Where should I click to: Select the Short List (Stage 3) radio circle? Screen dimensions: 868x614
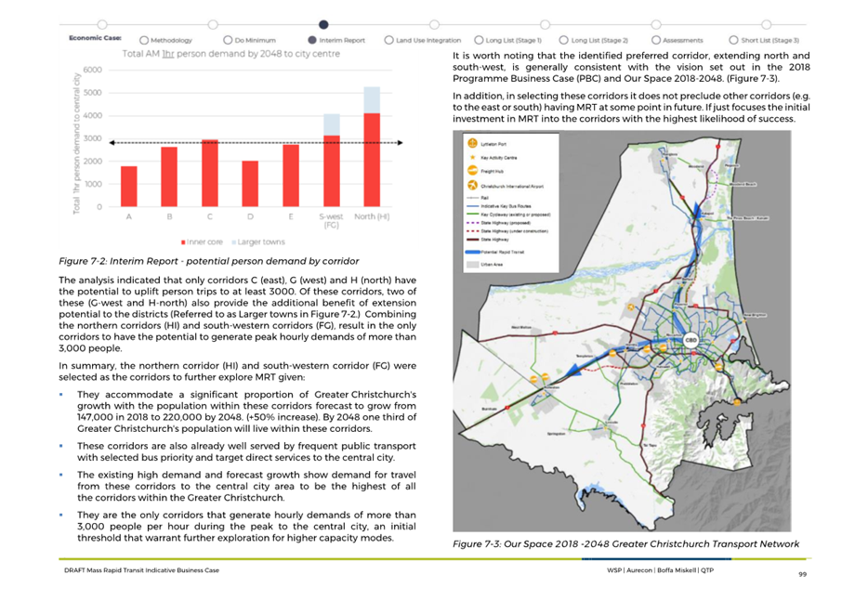click(x=733, y=40)
